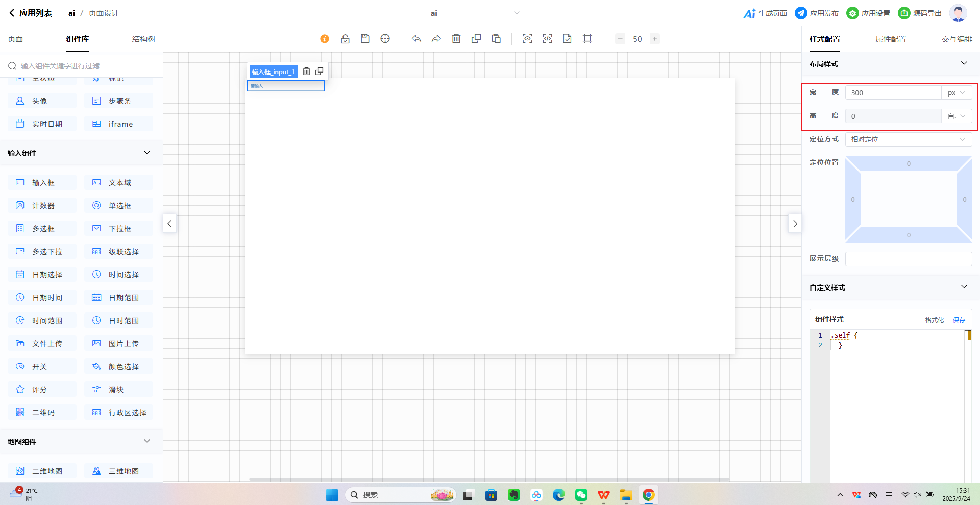Click the unlock icon in the toolbar
The height and width of the screenshot is (505, 980).
[x=345, y=39]
